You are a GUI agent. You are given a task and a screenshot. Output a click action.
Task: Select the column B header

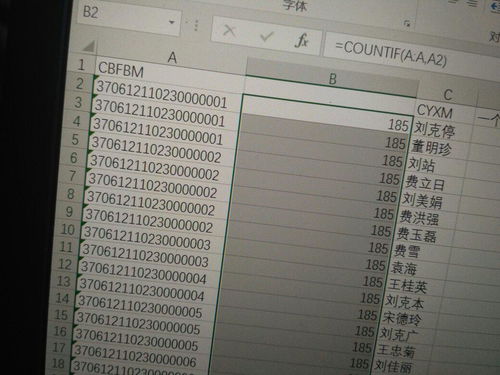tap(332, 79)
